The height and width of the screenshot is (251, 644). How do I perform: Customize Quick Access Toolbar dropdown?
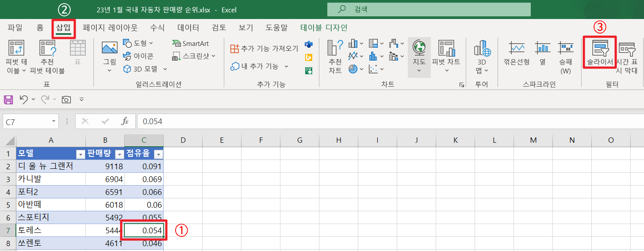(81, 99)
